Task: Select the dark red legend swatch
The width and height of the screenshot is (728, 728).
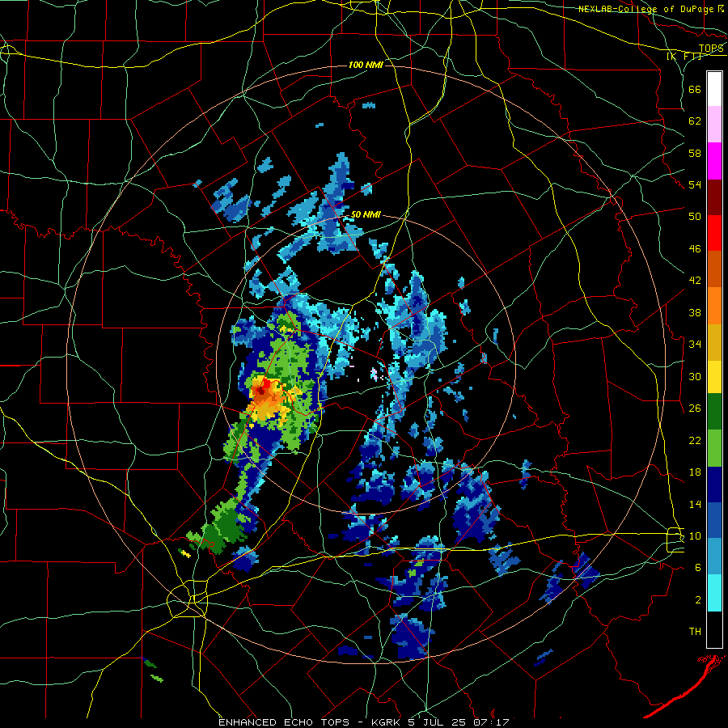Action: click(x=714, y=197)
